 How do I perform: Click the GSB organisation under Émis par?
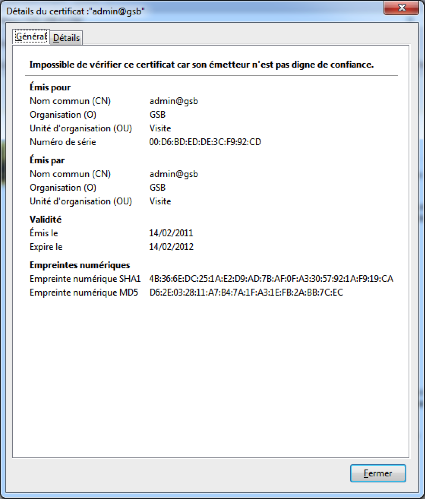click(x=157, y=188)
